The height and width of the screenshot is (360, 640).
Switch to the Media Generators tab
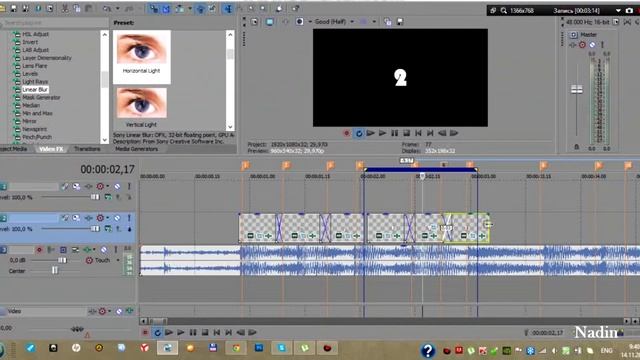(136, 149)
